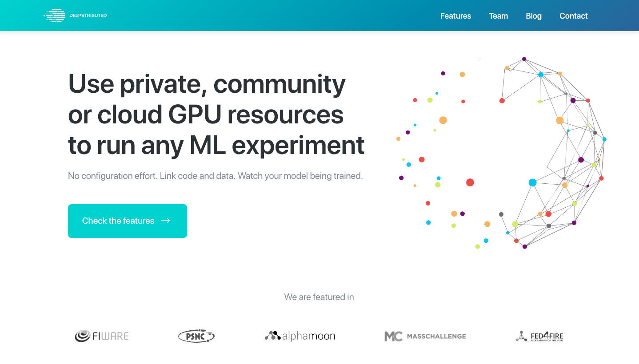Open the Features nav link
The width and height of the screenshot is (639, 364).
(x=455, y=16)
